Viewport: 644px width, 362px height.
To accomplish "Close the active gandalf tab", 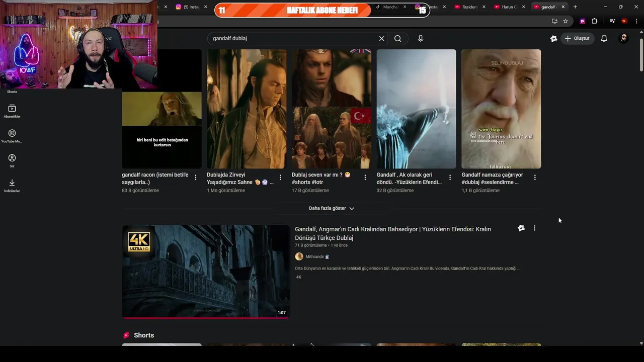I will pyautogui.click(x=563, y=7).
